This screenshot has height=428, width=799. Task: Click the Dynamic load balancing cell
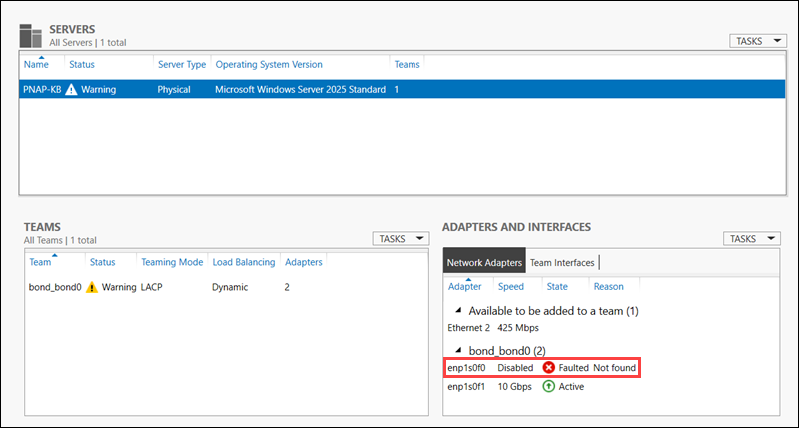click(x=230, y=287)
